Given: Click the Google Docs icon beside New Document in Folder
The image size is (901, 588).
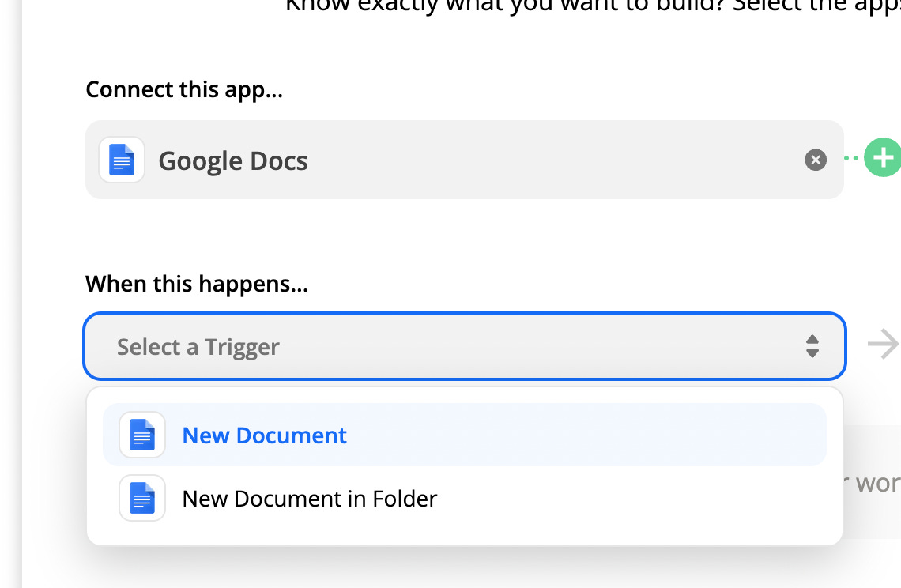Looking at the screenshot, I should tap(141, 498).
